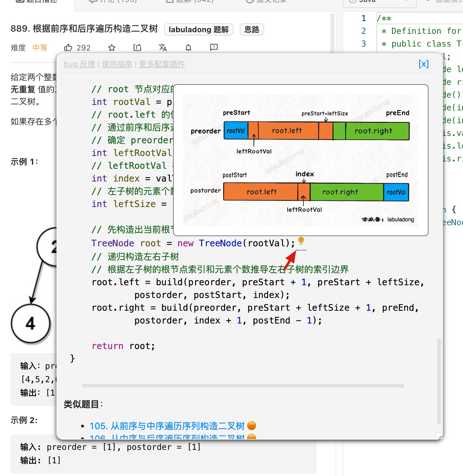The width and height of the screenshot is (463, 476).
Task: Click the popup vertical scrollbar
Action: (439, 381)
